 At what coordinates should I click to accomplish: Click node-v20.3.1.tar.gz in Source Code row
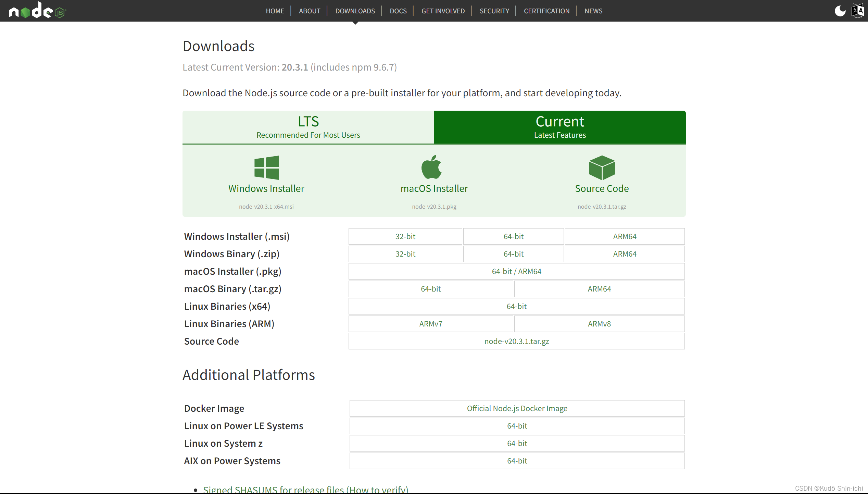click(517, 341)
